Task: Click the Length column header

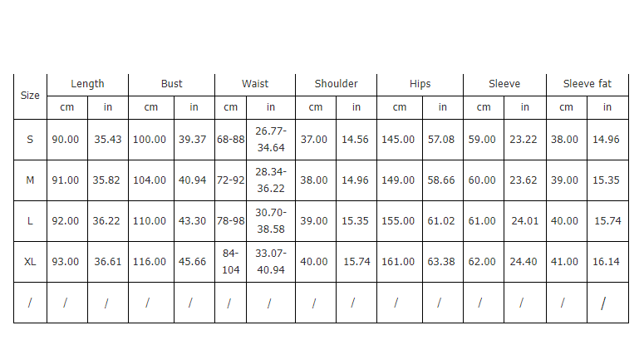Action: click(87, 84)
